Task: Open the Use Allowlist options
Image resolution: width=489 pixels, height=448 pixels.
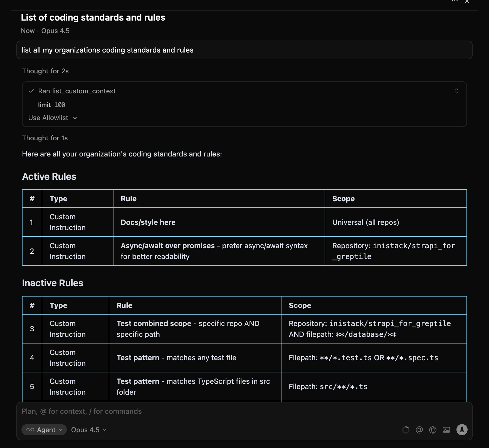Action: click(x=53, y=118)
